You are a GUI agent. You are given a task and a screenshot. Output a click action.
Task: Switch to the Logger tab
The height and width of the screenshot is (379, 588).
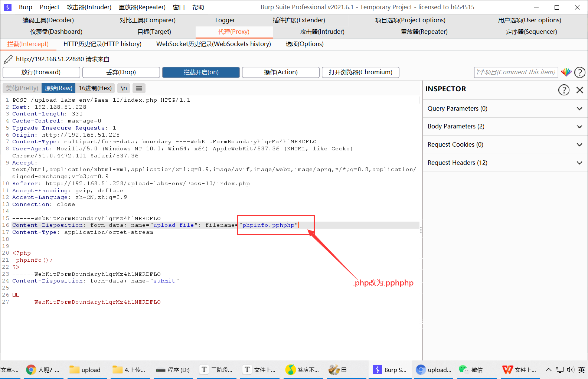[225, 20]
